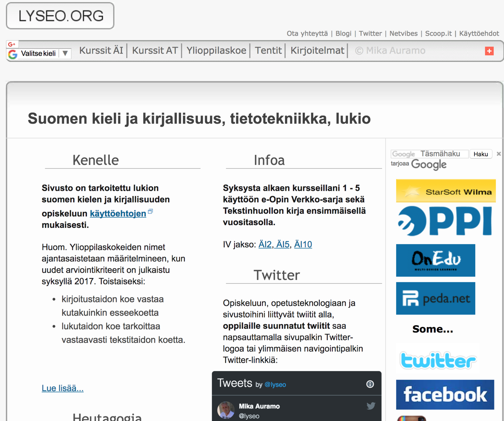Open the Twitter link in top navigation
This screenshot has width=504, height=421.
(x=370, y=33)
